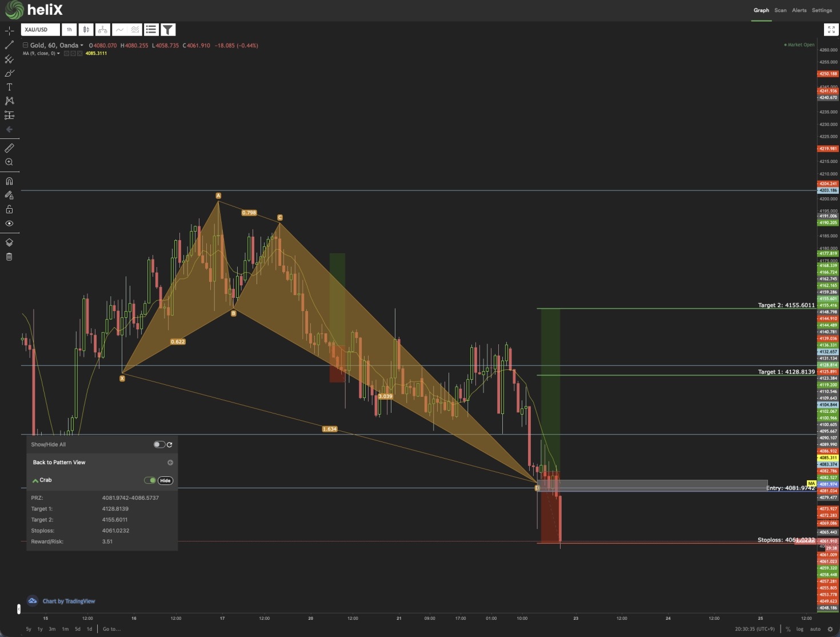Screen dimensions: 840x637
Task: Select the brush drawing tool
Action: (9, 73)
